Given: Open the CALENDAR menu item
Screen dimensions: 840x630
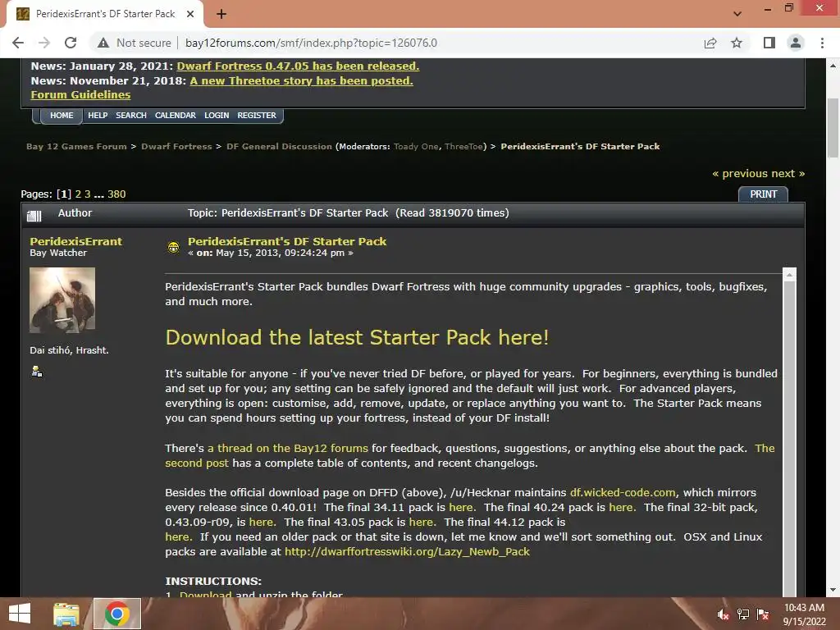Looking at the screenshot, I should click(x=176, y=115).
